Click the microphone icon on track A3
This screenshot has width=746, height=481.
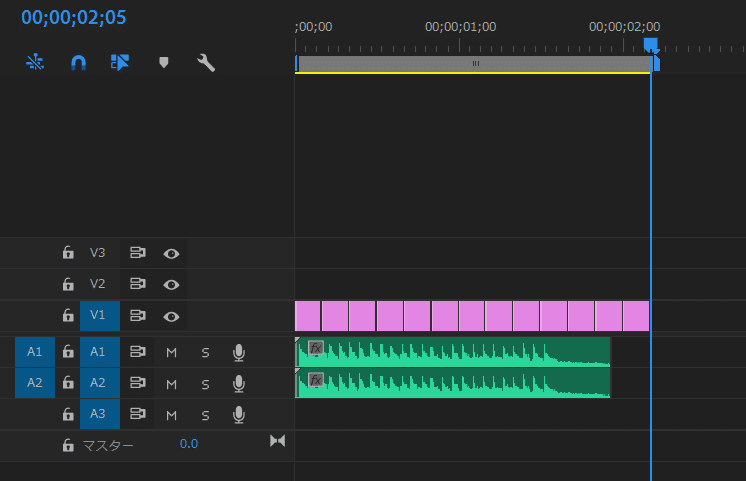[239, 414]
